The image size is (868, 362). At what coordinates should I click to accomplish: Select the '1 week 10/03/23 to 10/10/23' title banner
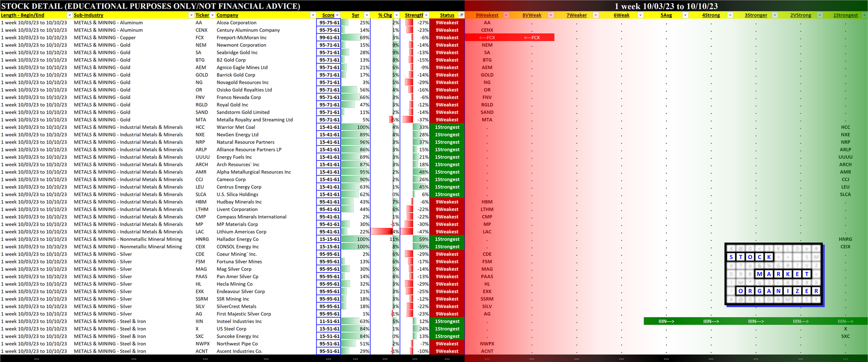(x=666, y=6)
